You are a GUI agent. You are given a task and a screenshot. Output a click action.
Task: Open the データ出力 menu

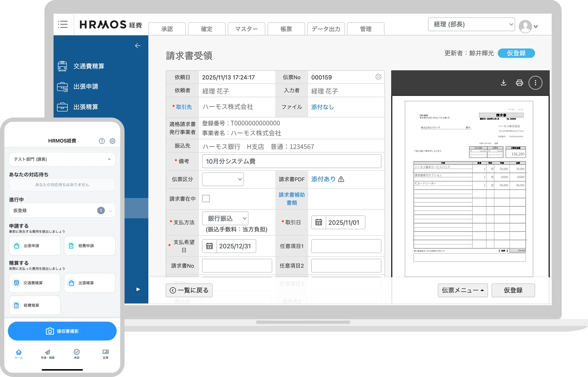click(326, 29)
